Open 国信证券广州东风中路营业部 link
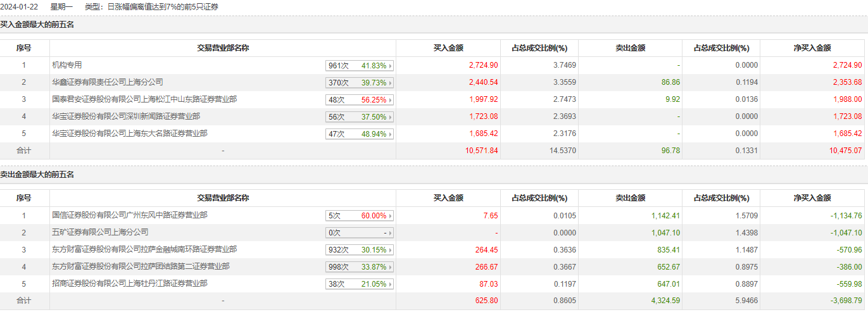The width and height of the screenshot is (868, 312). [130, 215]
